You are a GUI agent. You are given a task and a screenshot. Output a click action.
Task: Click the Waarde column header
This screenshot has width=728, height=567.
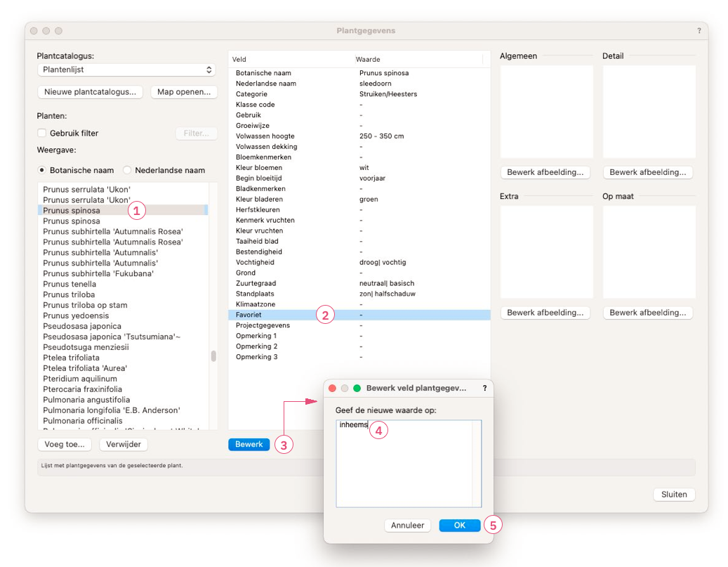click(418, 60)
